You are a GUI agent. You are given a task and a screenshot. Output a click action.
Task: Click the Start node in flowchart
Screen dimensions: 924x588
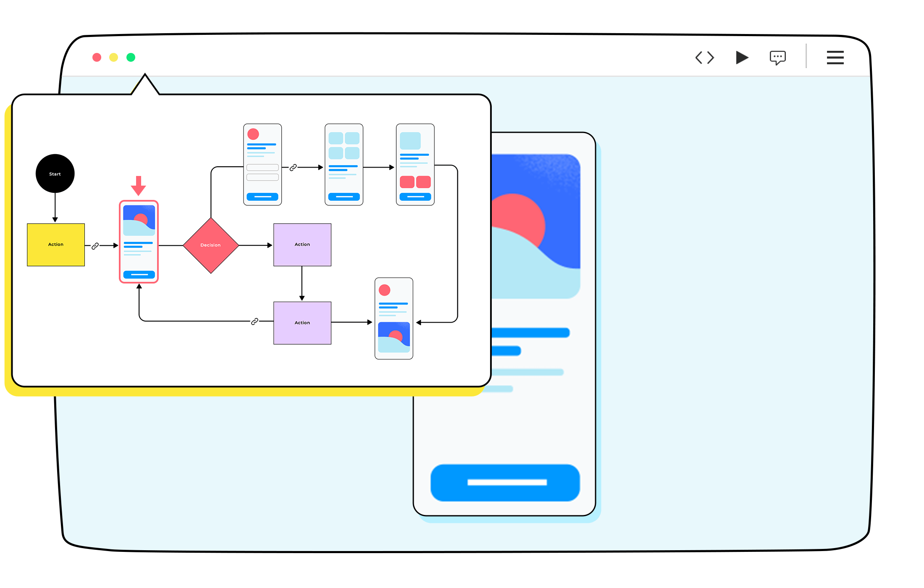[x=55, y=174]
